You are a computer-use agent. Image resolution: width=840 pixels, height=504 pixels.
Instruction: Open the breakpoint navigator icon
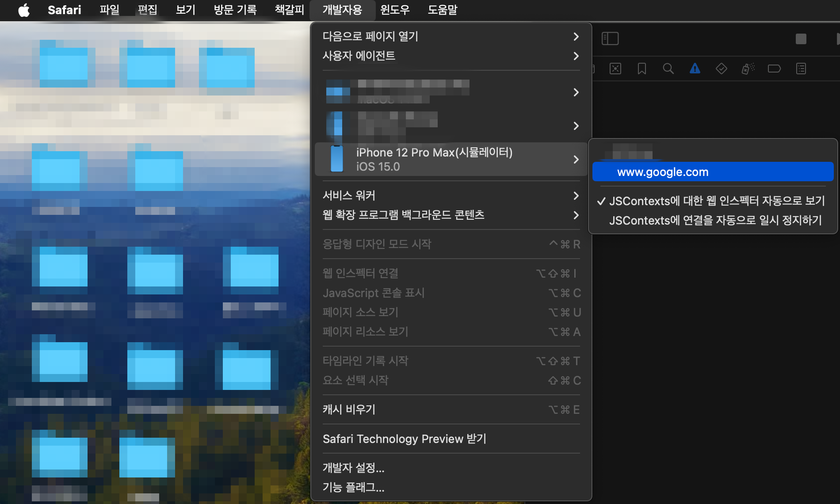pyautogui.click(x=775, y=69)
